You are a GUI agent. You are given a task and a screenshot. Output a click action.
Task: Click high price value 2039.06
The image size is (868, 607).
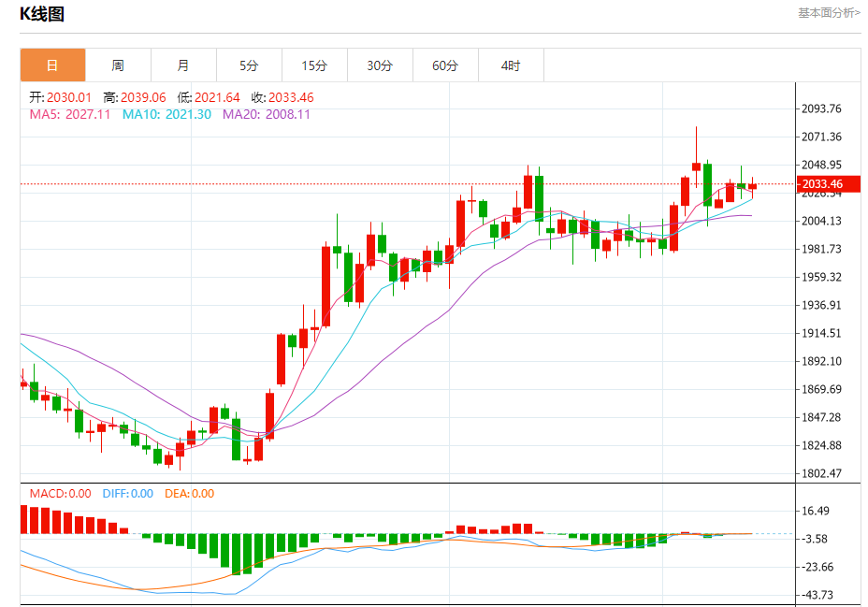coord(143,97)
